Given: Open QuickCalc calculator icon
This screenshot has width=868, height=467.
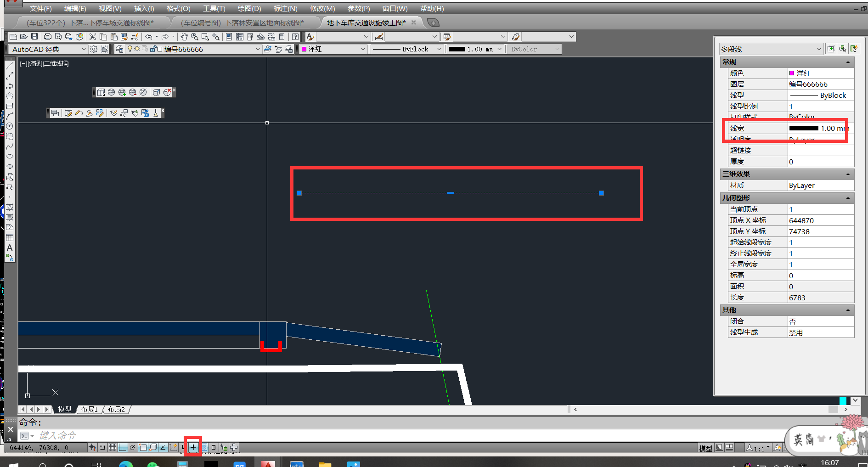Looking at the screenshot, I should point(282,37).
